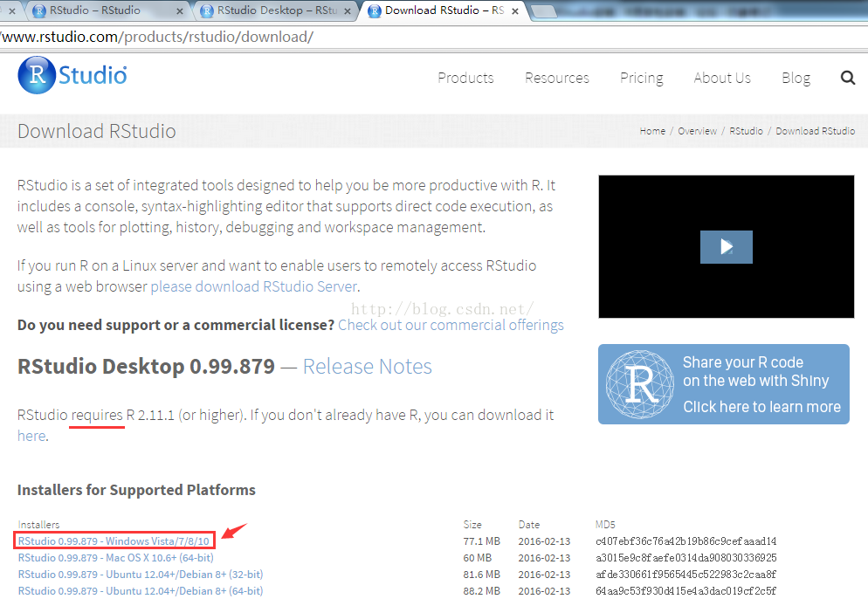Click the Overview breadcrumb link
Viewport: 868px width, 599px height.
697,131
